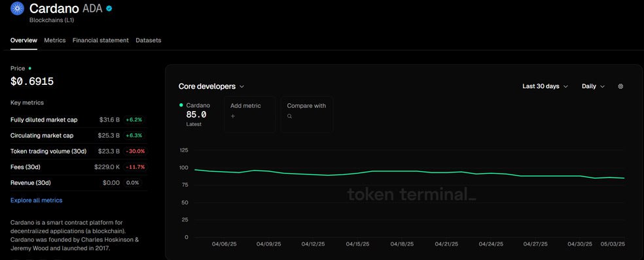Open the Last 30 days range dropdown
Viewport: 644px width, 260px height.
click(545, 86)
